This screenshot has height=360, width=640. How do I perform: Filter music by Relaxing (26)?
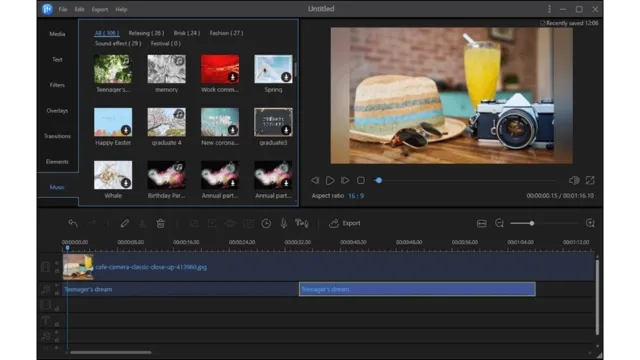(x=146, y=33)
